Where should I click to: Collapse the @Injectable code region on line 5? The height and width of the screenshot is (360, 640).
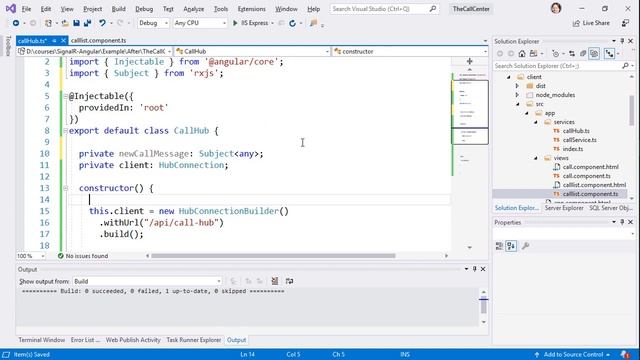click(65, 96)
